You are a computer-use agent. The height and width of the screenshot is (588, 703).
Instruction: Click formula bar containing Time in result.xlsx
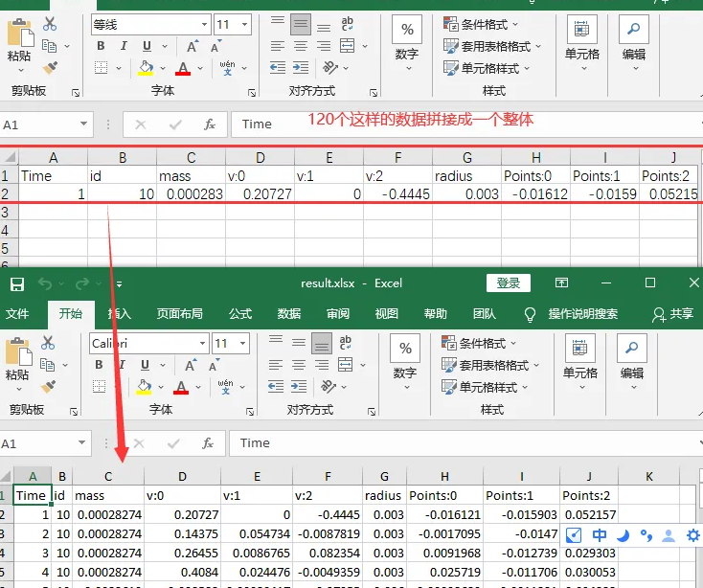click(x=466, y=443)
